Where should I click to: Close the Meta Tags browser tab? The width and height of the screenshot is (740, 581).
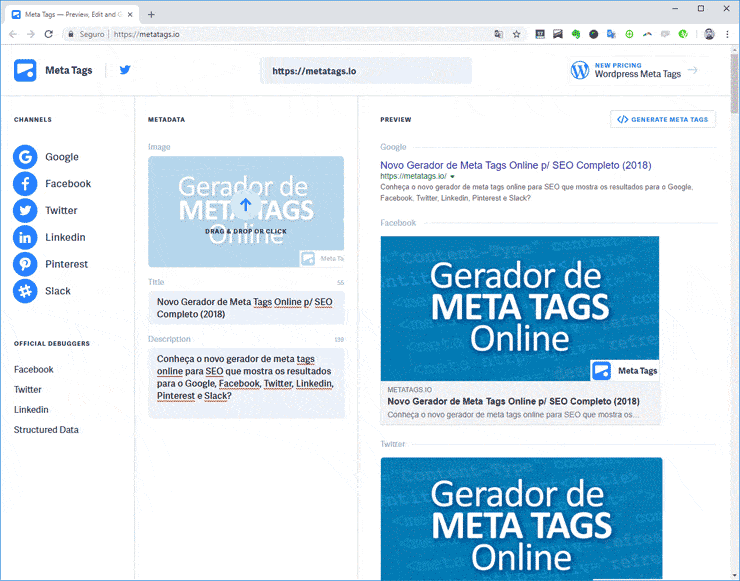tap(130, 15)
